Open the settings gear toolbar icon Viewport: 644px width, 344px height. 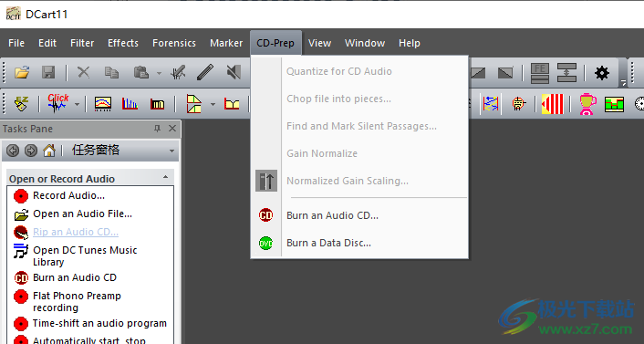tap(602, 73)
